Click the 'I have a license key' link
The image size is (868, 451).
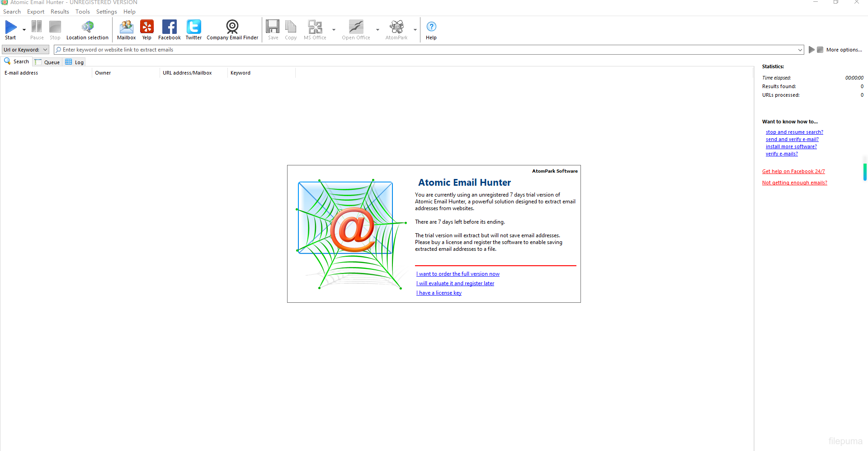439,293
